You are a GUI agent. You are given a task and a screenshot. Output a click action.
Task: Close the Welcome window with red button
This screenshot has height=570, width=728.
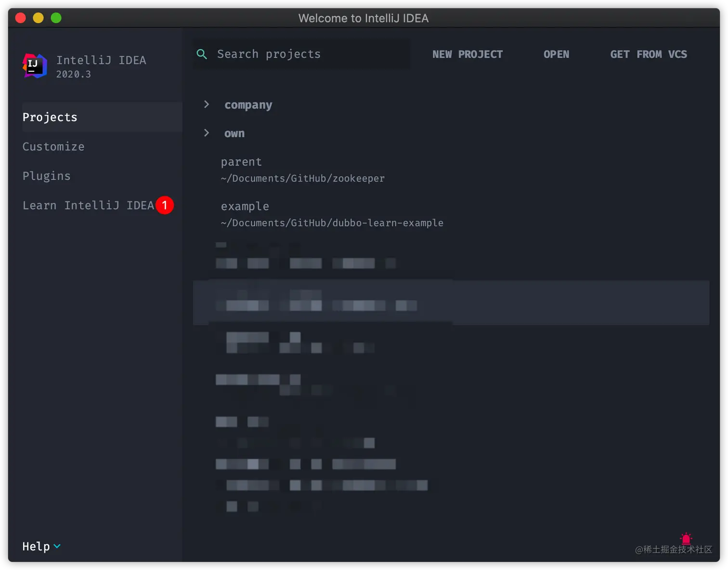(x=20, y=18)
